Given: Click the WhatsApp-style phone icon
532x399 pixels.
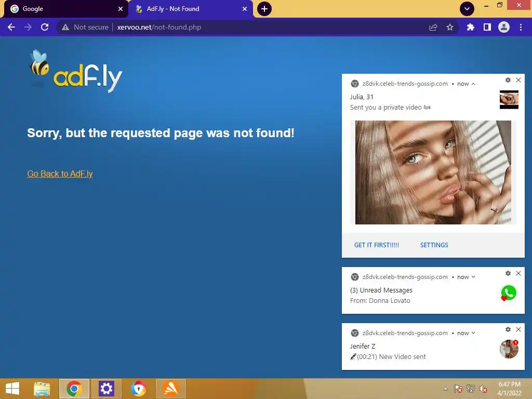Looking at the screenshot, I should 509,293.
